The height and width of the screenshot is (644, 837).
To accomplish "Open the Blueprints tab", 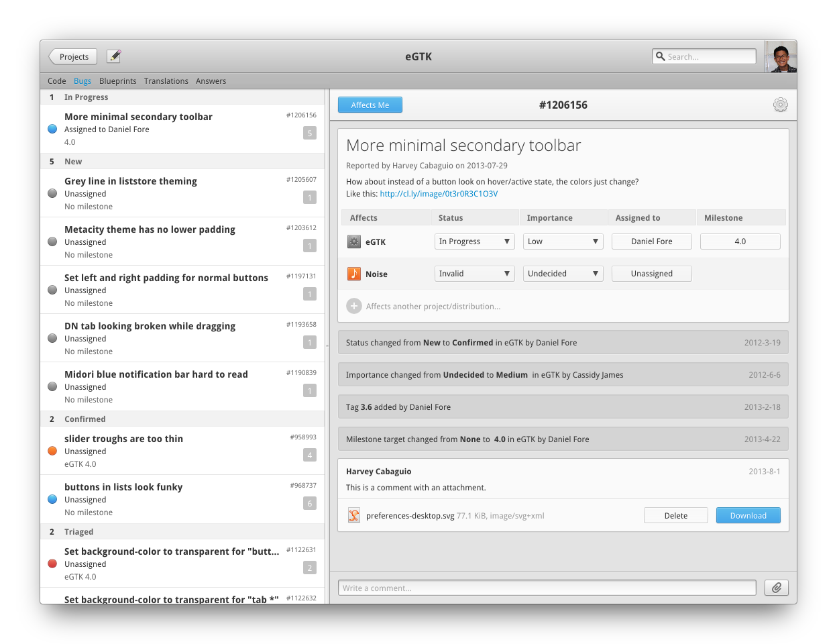I will click(118, 81).
